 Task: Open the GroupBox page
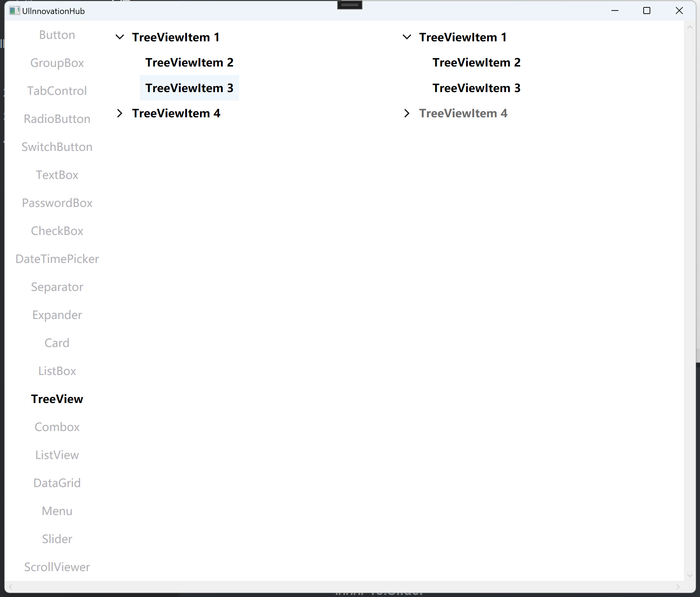pyautogui.click(x=57, y=63)
